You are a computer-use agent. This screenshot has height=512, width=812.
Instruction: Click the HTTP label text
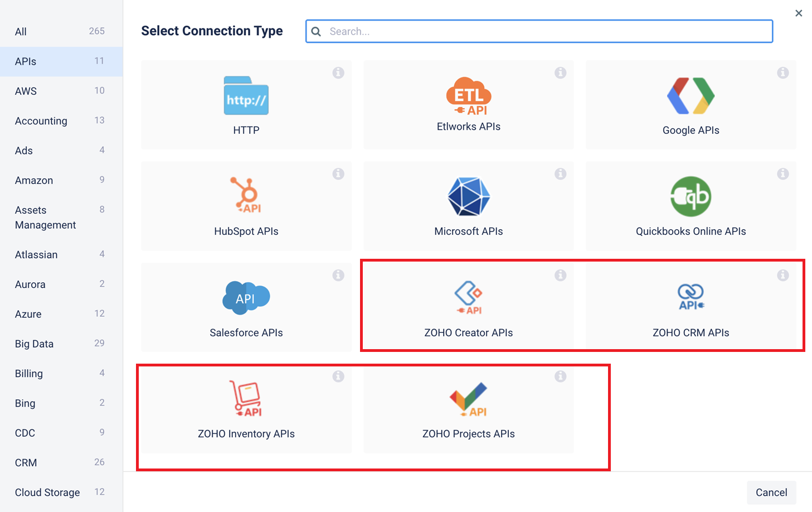(x=246, y=130)
